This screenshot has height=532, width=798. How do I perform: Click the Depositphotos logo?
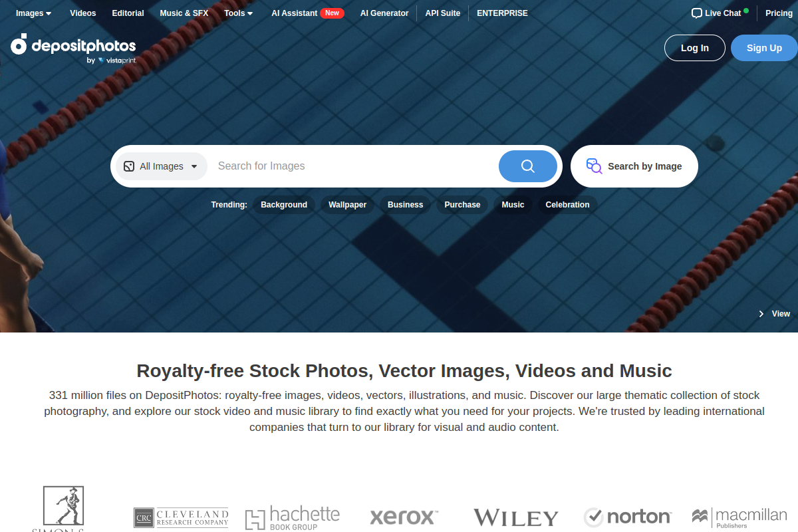(x=73, y=48)
